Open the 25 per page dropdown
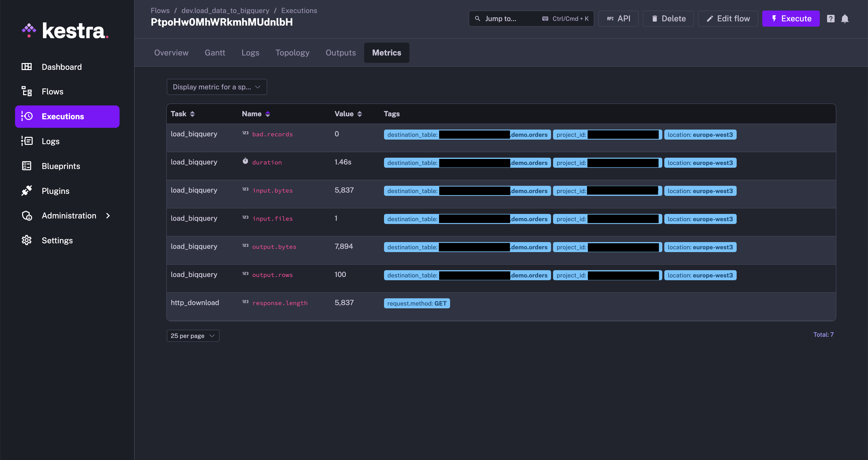 (x=193, y=335)
